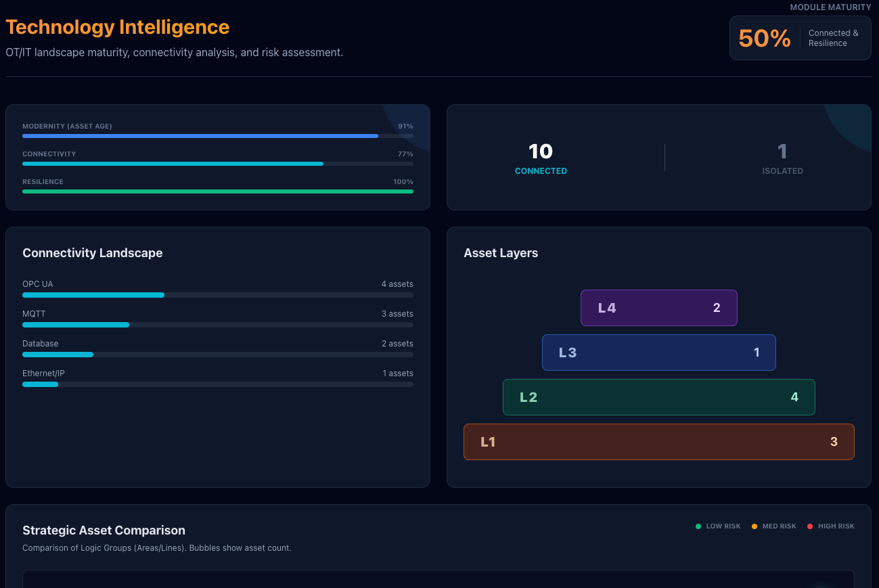
Task: Click the HIGH RISK legend dot
Action: tap(810, 526)
